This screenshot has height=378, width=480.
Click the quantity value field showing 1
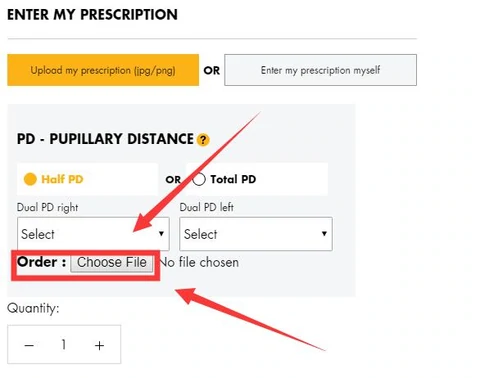coord(63,345)
